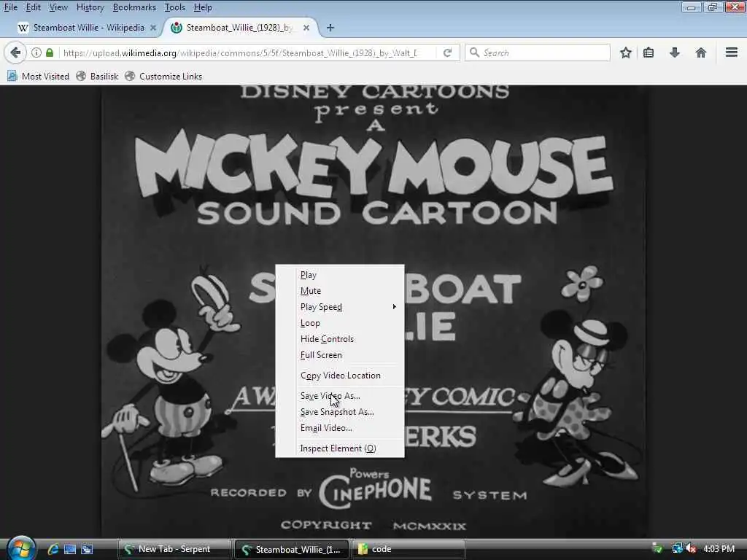The image size is (747, 560).
Task: Choose Full Screen from context menu
Action: click(340, 355)
